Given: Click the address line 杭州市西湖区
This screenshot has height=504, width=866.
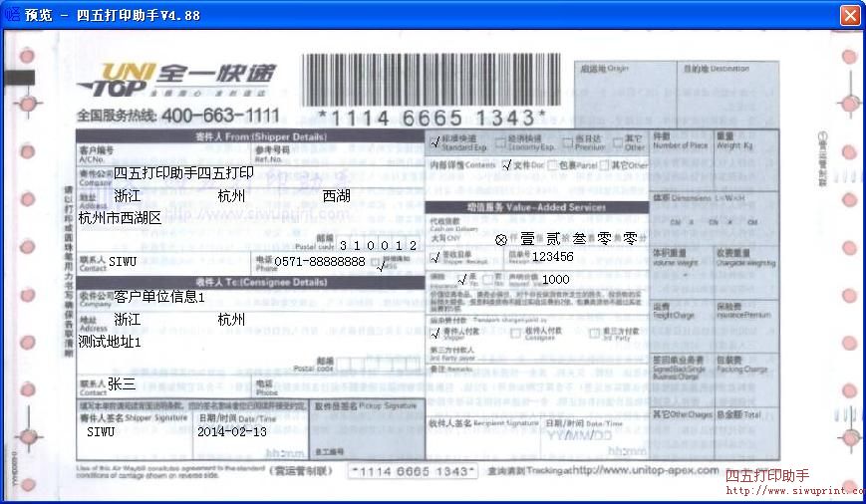Looking at the screenshot, I should tap(120, 218).
